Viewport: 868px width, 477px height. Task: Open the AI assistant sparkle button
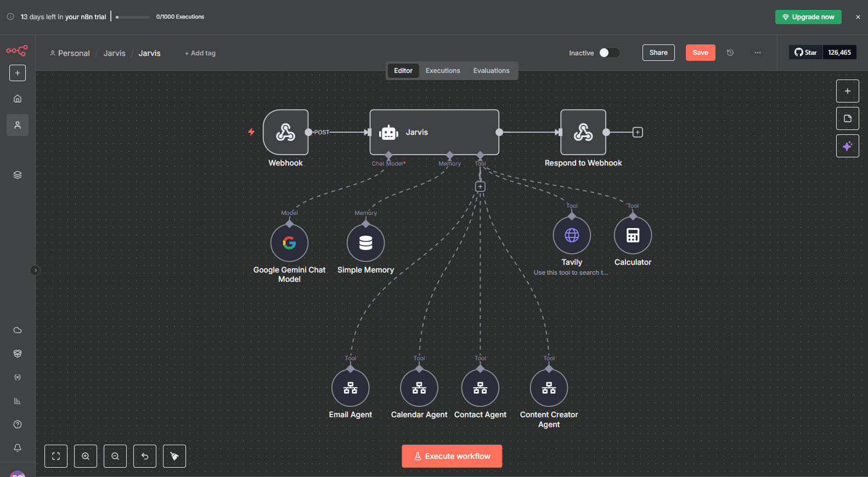pyautogui.click(x=847, y=146)
